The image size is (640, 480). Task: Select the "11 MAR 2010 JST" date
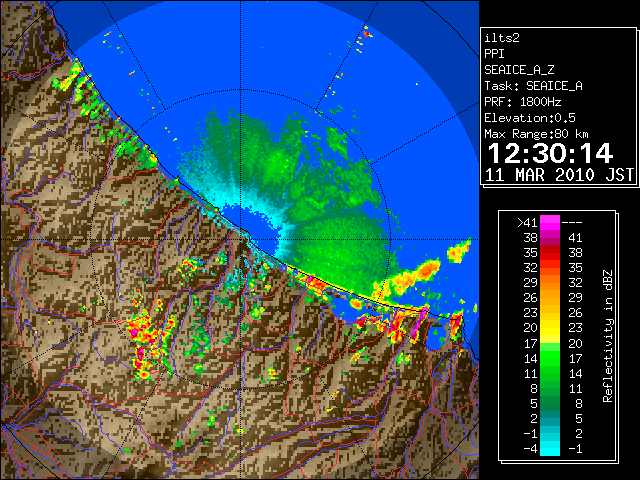tap(559, 175)
